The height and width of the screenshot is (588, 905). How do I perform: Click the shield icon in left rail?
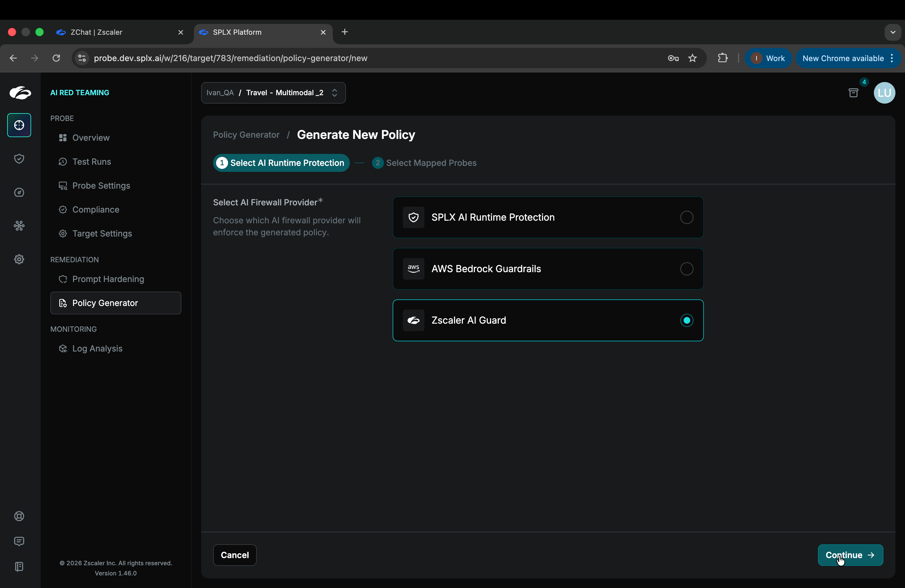coord(19,159)
